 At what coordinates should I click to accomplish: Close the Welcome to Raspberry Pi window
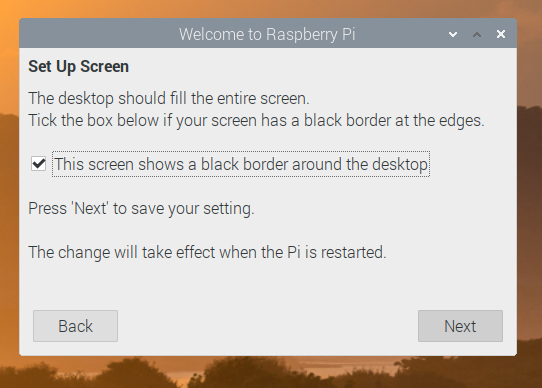click(501, 34)
